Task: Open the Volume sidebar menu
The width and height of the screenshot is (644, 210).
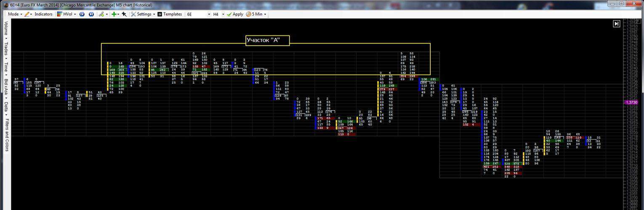Action: [x=6, y=29]
